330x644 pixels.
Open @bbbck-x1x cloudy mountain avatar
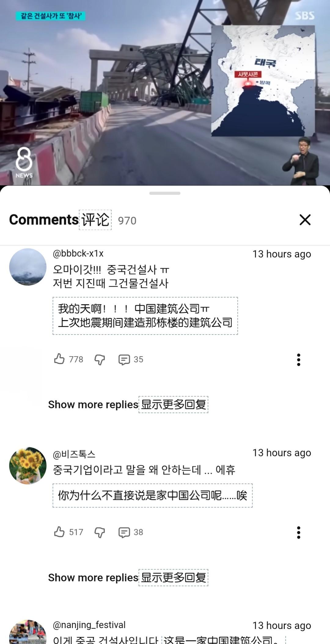[28, 267]
